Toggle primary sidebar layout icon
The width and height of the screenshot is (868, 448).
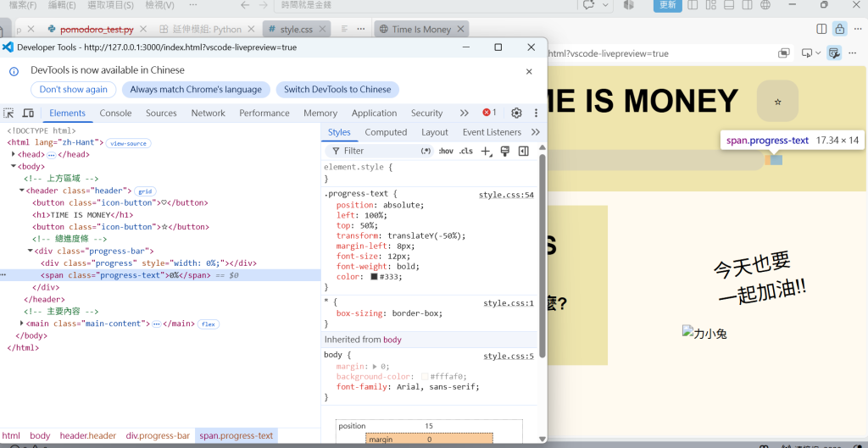pyautogui.click(x=693, y=5)
